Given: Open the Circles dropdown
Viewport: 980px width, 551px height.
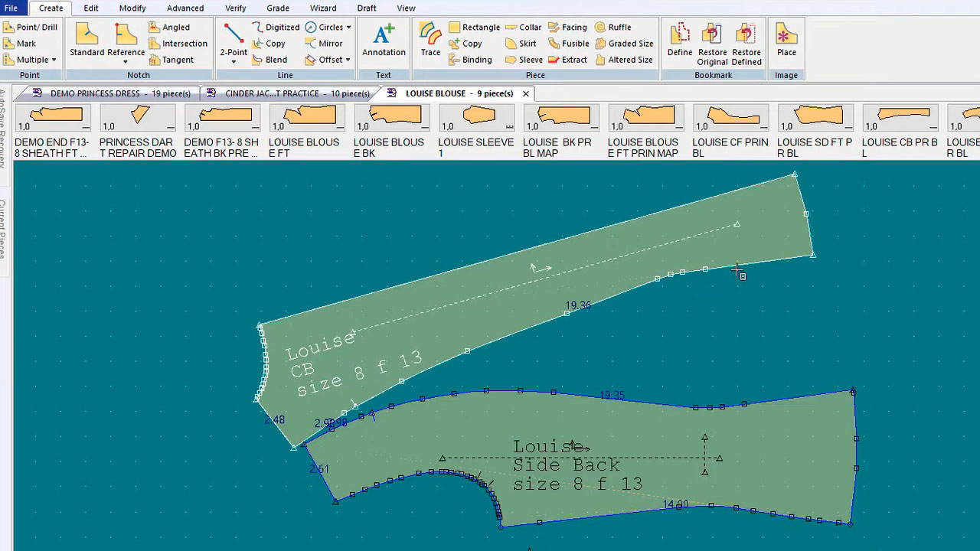Looking at the screenshot, I should pyautogui.click(x=348, y=28).
